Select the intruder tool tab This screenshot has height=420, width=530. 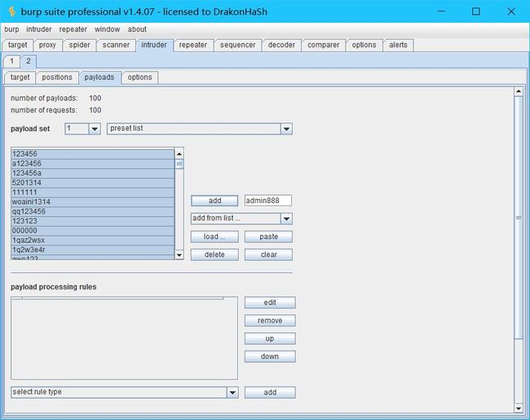[x=154, y=45]
